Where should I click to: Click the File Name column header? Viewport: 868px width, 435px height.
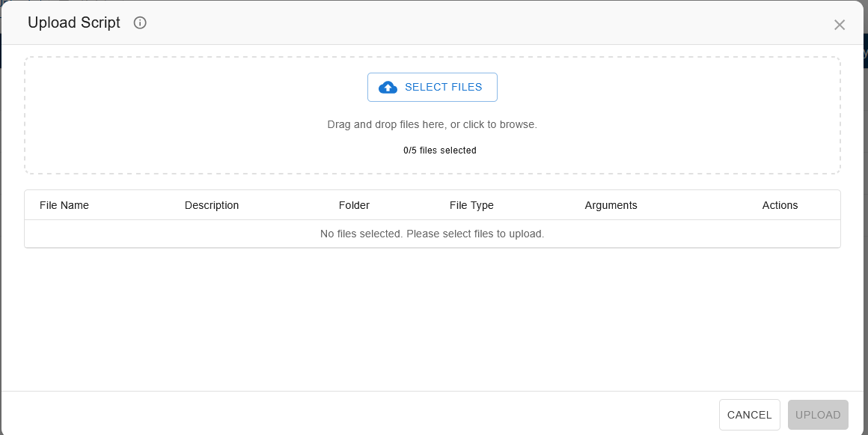click(x=64, y=205)
